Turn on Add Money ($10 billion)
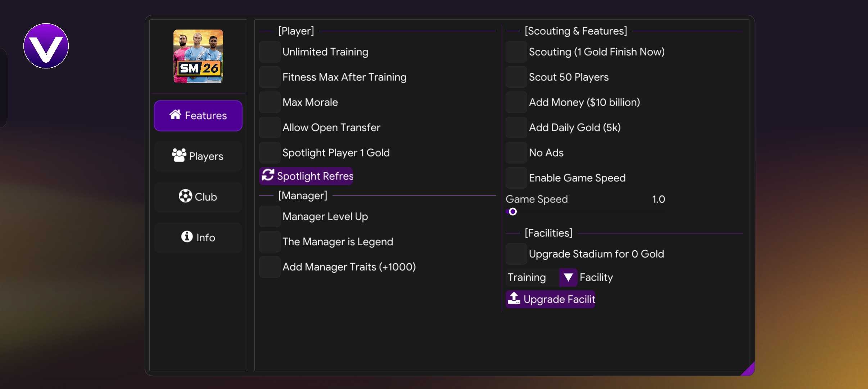 (x=516, y=102)
